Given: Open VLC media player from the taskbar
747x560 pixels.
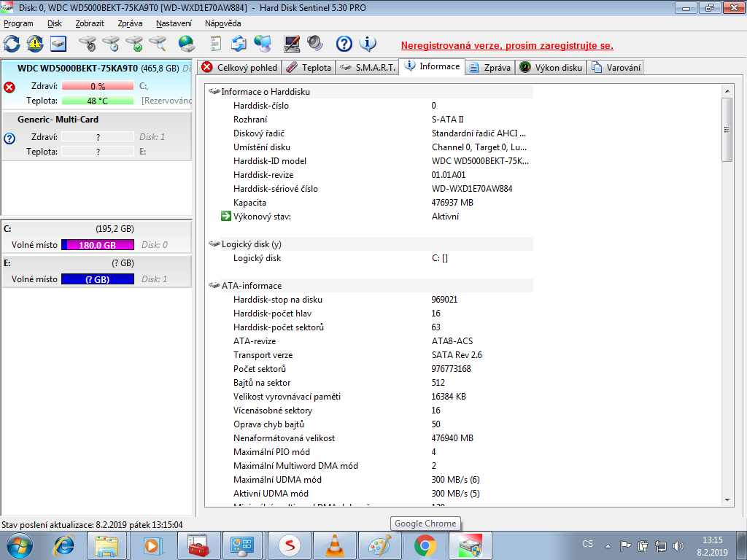Looking at the screenshot, I should click(x=335, y=545).
